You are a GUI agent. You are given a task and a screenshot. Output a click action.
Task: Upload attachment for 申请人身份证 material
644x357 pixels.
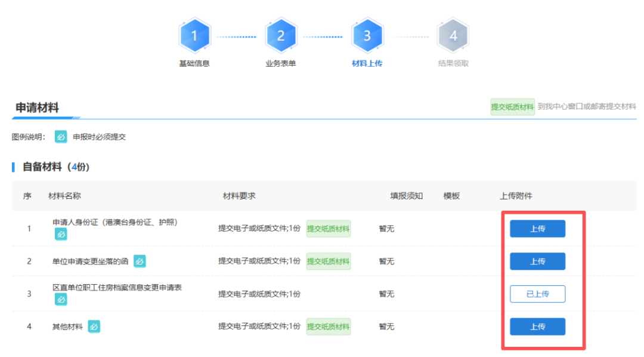(x=537, y=229)
